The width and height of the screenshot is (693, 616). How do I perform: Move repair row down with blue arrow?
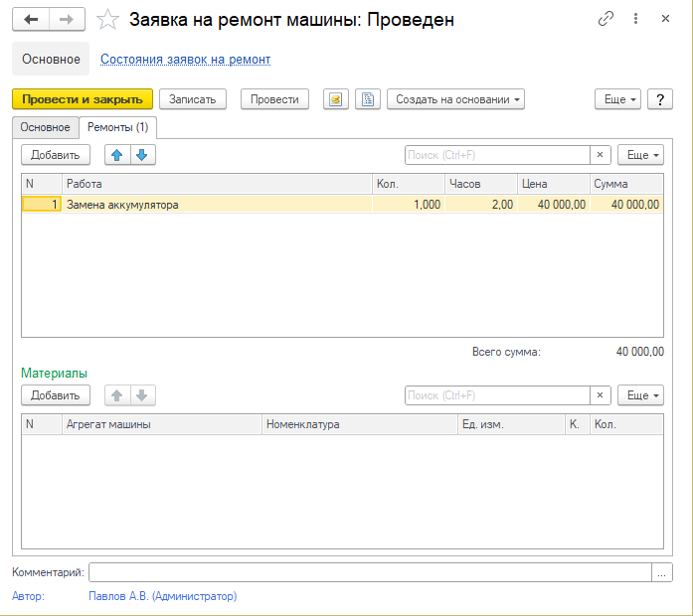pyautogui.click(x=142, y=155)
